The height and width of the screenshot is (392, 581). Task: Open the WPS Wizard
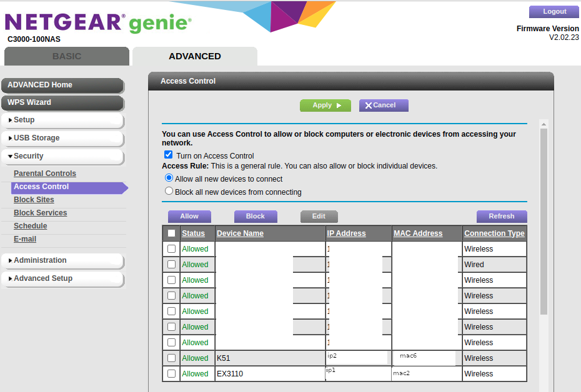point(62,102)
